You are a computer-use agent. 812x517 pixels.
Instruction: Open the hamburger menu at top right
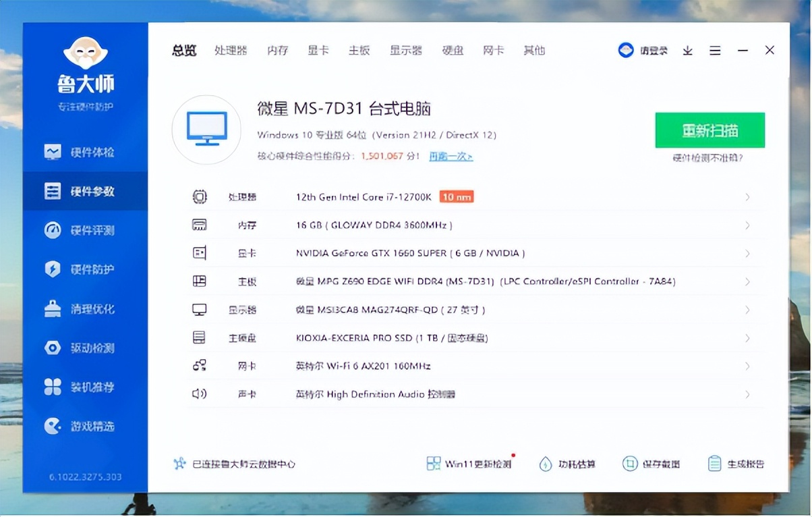click(x=715, y=50)
